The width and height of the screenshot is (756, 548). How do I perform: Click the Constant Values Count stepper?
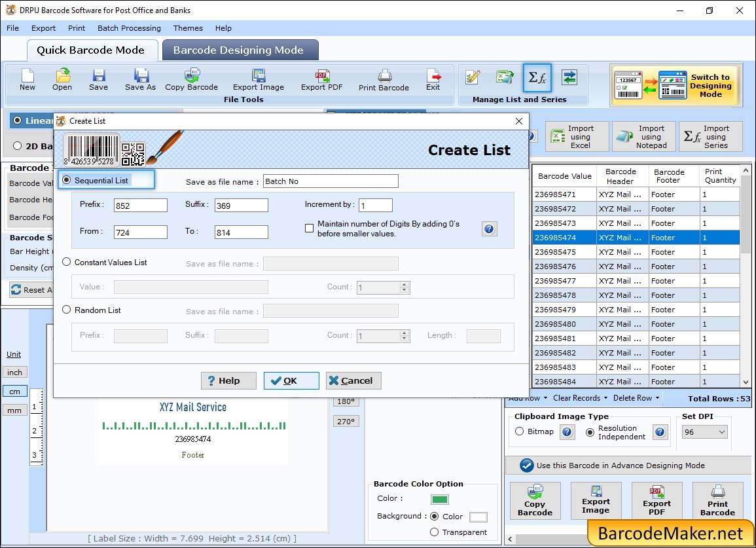[x=404, y=287]
